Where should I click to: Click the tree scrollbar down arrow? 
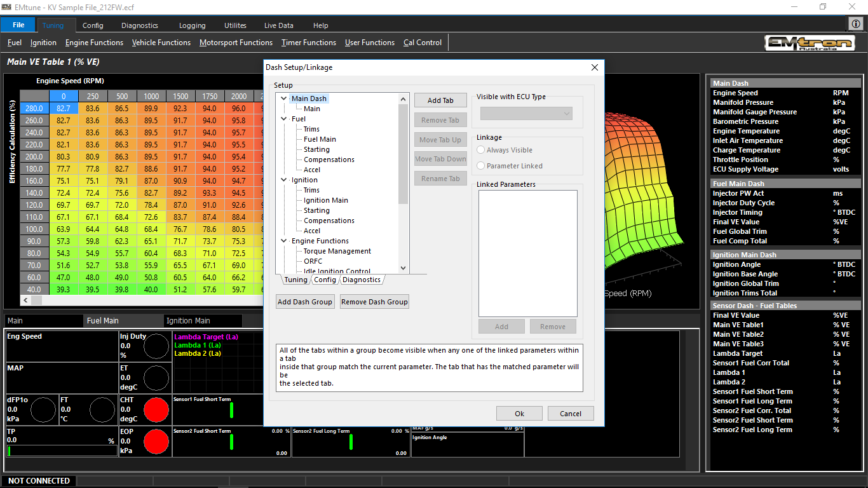click(403, 268)
